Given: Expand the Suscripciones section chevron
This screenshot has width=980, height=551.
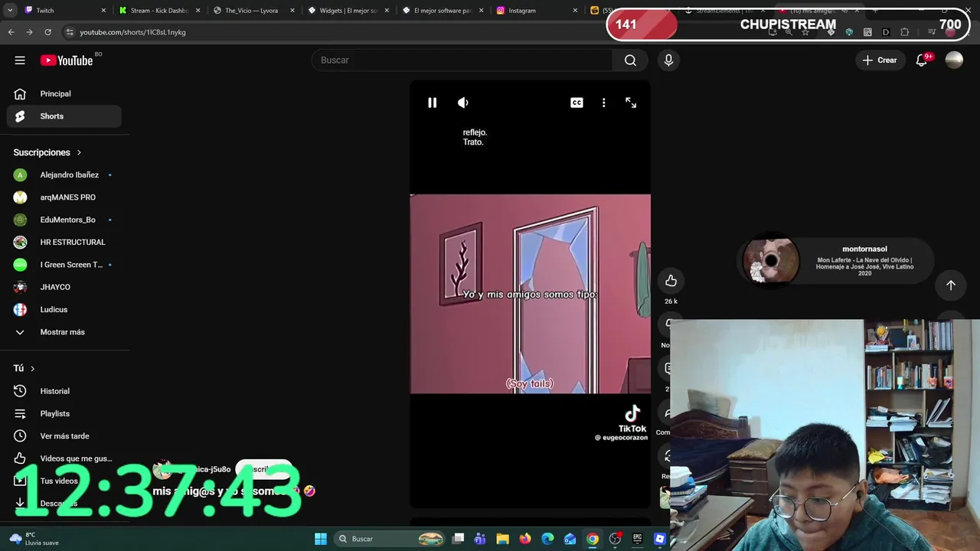Looking at the screenshot, I should click(79, 152).
